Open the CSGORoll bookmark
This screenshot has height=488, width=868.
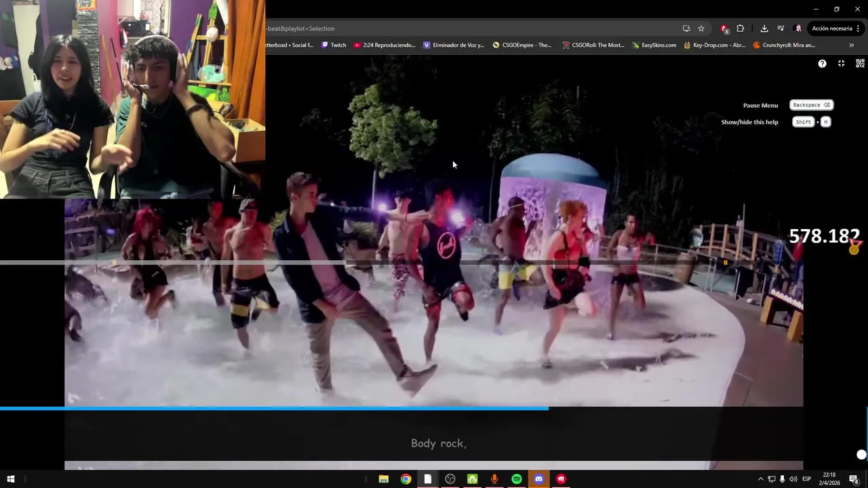(593, 45)
